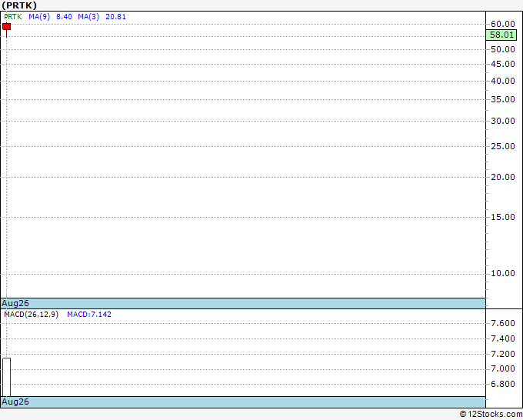Click the 8.40 moving average value
This screenshot has width=523, height=420.
click(x=64, y=17)
